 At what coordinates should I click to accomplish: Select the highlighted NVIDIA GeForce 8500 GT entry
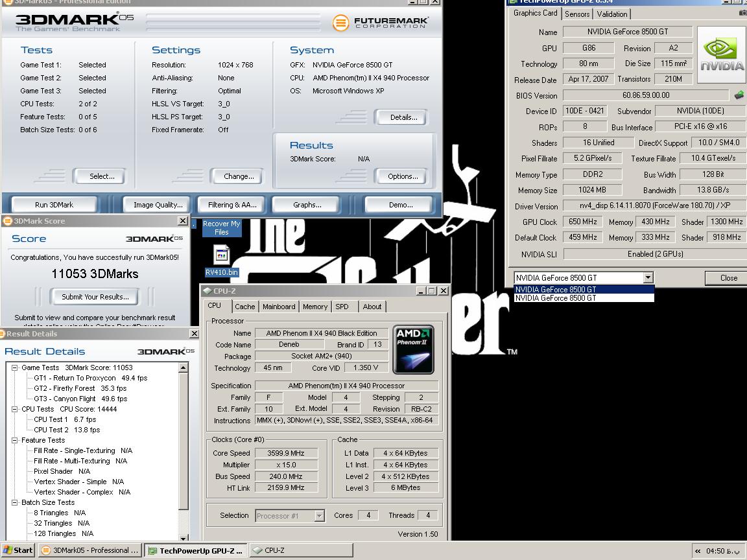coord(584,290)
